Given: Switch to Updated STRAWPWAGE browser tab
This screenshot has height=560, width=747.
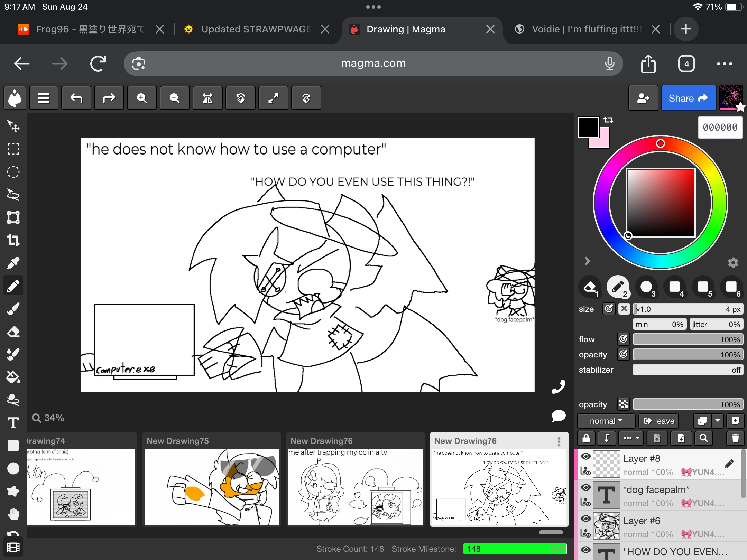Looking at the screenshot, I should click(x=256, y=29).
